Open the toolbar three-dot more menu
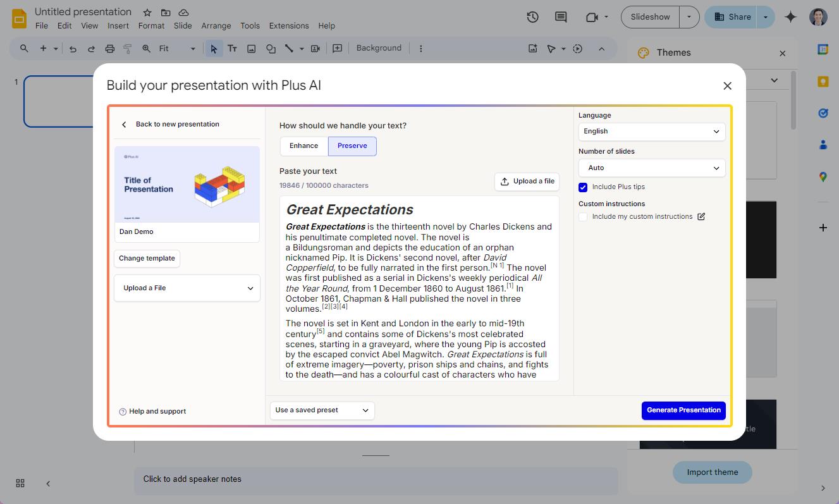The height and width of the screenshot is (504, 839). coord(421,49)
